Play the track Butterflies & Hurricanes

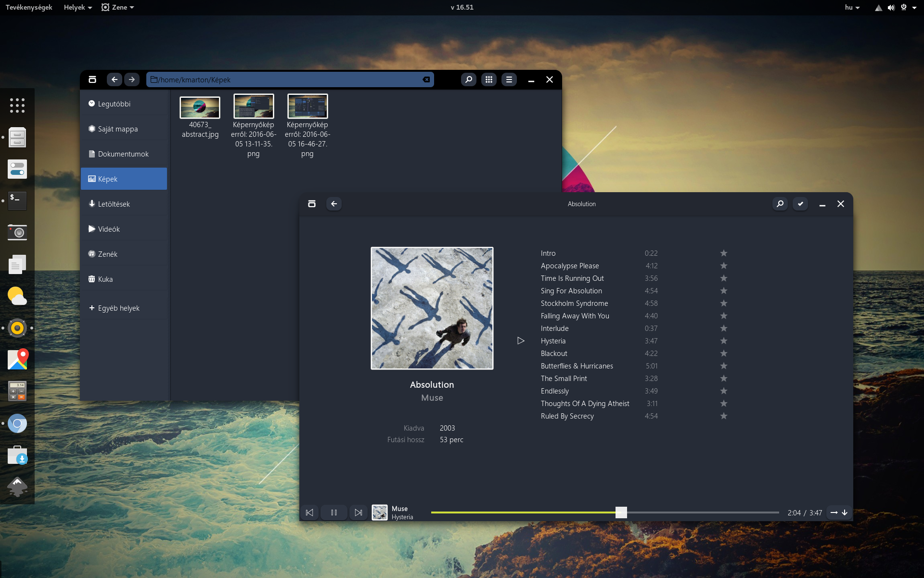coord(577,366)
